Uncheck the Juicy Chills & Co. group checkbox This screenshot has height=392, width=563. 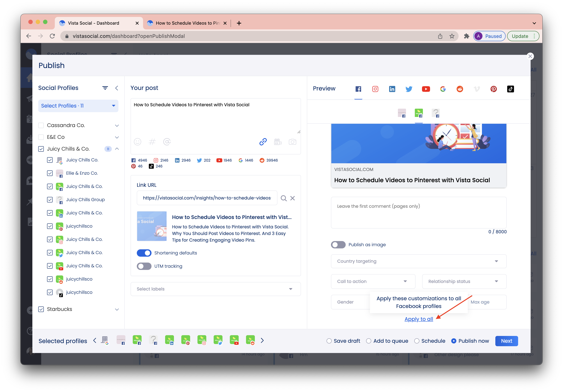[x=41, y=149]
